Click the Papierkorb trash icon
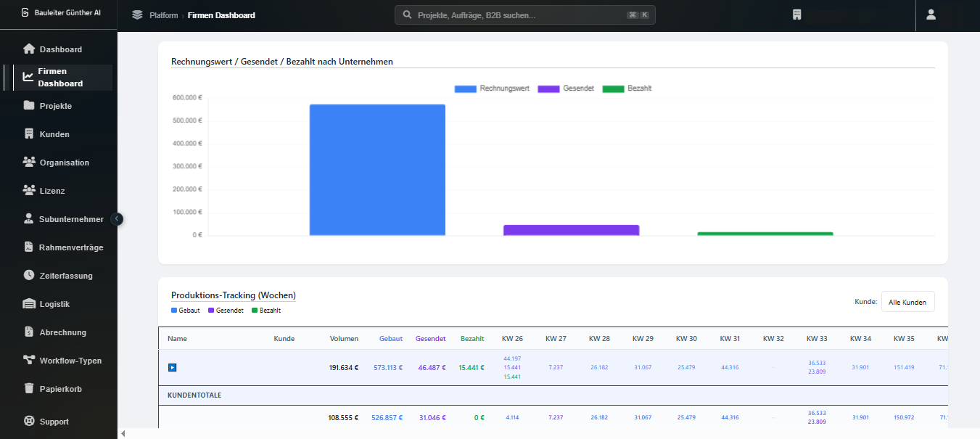 pyautogui.click(x=29, y=389)
